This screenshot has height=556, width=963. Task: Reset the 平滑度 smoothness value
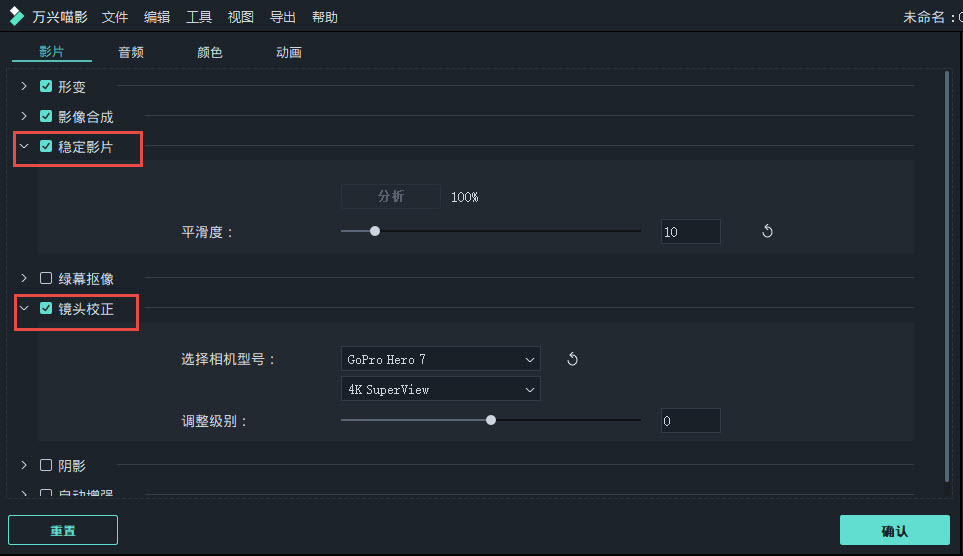click(x=767, y=232)
